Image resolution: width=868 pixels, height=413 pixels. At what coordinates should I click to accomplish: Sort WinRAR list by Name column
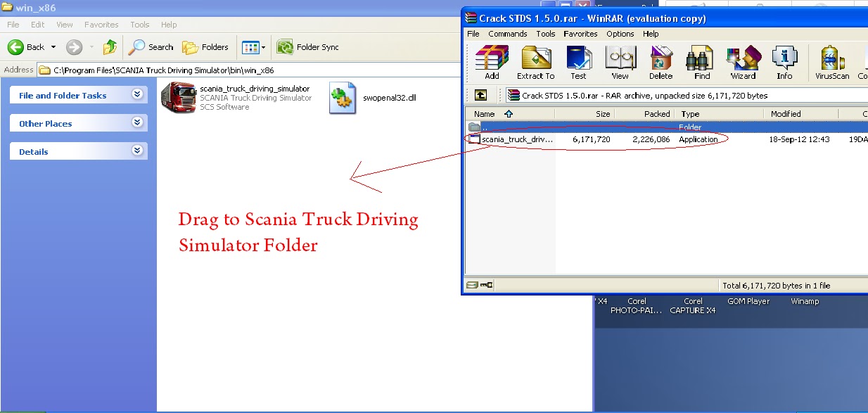click(511, 113)
